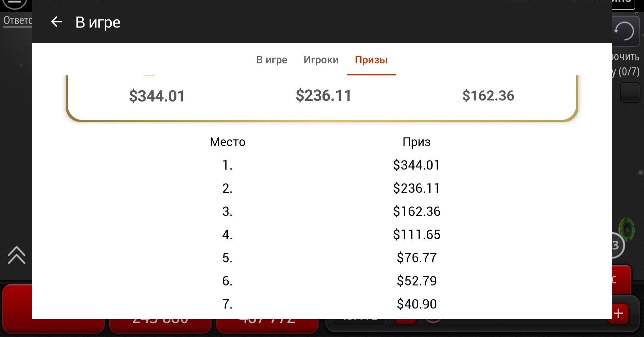Open the В игре tab
This screenshot has height=337, width=644.
pos(272,60)
